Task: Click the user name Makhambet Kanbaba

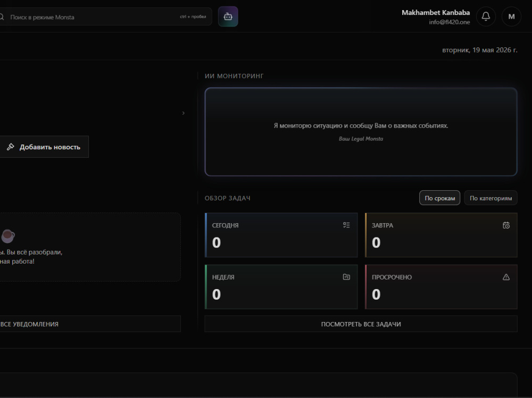Action: pyautogui.click(x=436, y=13)
